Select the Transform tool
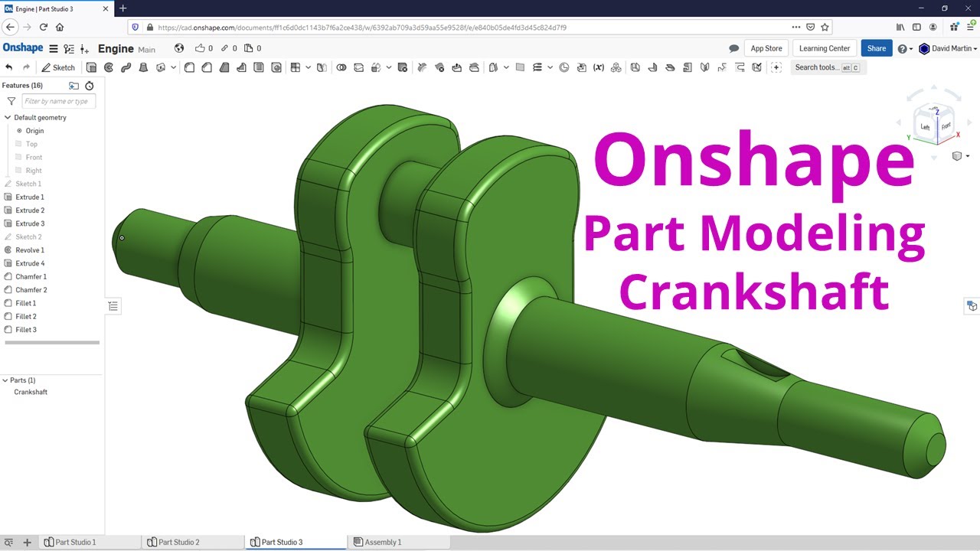Image resolution: width=980 pixels, height=551 pixels. tap(376, 67)
